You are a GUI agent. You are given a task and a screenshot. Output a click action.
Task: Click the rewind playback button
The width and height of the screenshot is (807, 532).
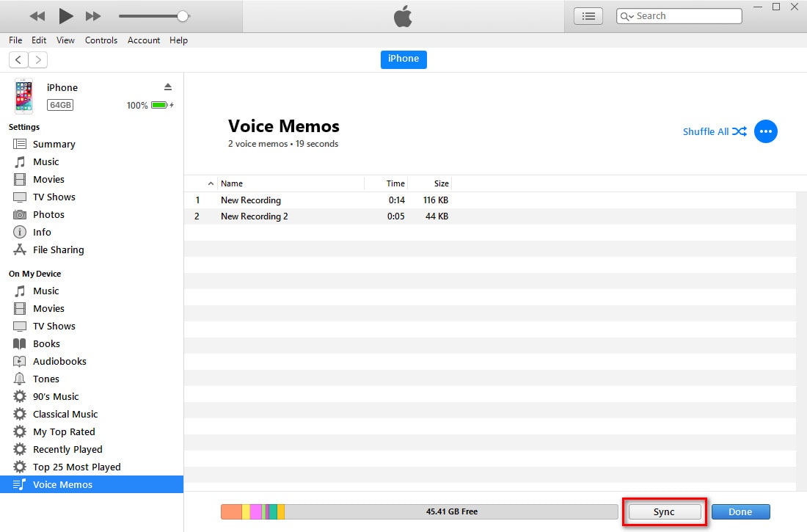37,16
